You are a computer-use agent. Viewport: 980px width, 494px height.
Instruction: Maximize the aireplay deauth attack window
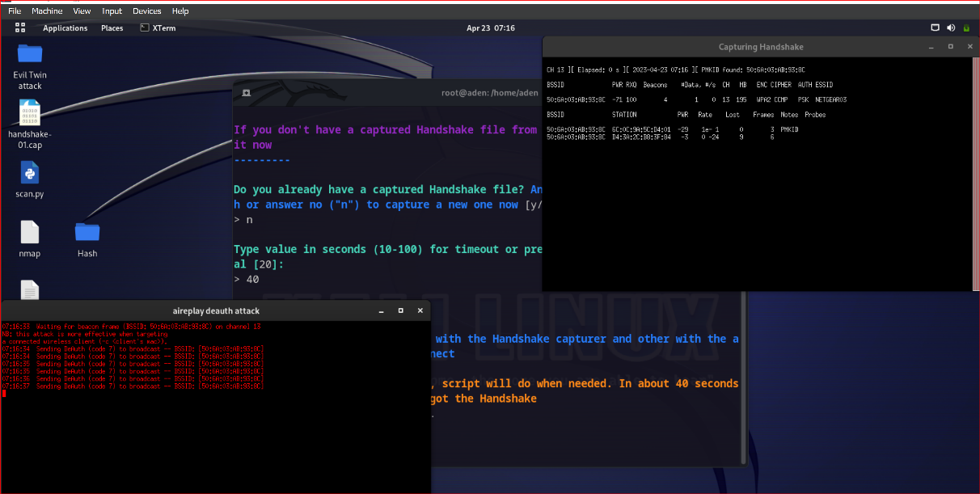point(400,310)
